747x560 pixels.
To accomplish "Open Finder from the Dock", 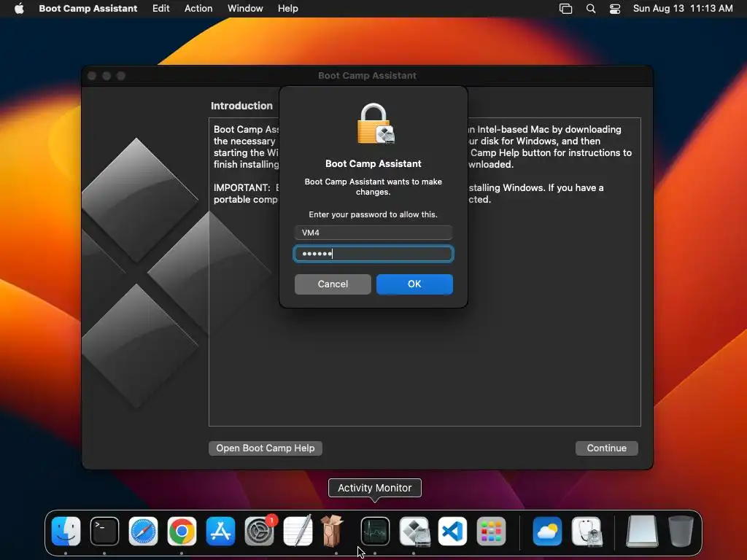I will pyautogui.click(x=66, y=531).
